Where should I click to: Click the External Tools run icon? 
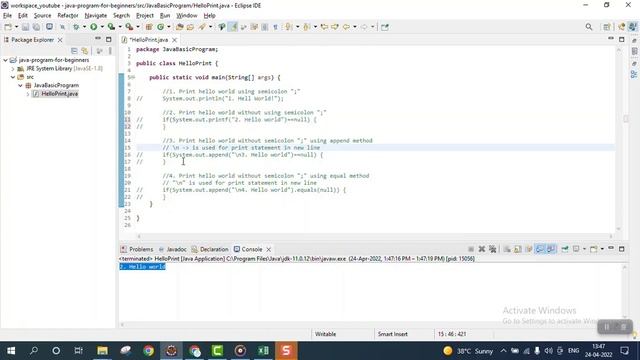[x=129, y=27]
